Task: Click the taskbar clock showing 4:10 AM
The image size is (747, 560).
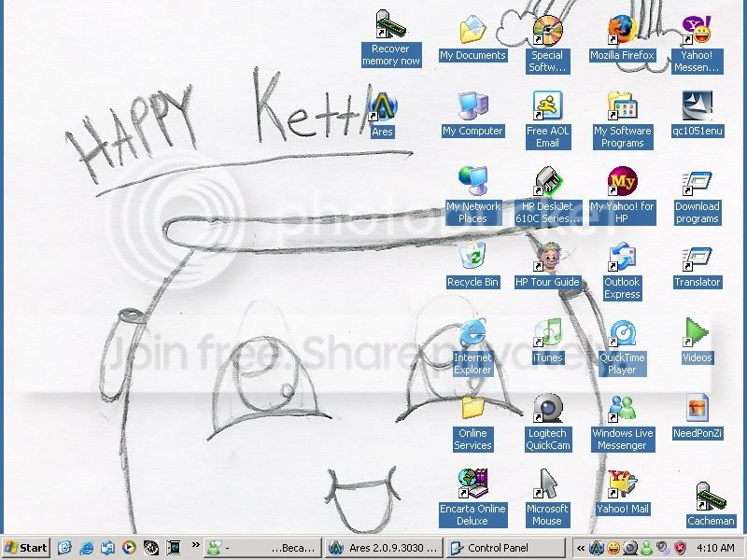Action: (714, 548)
